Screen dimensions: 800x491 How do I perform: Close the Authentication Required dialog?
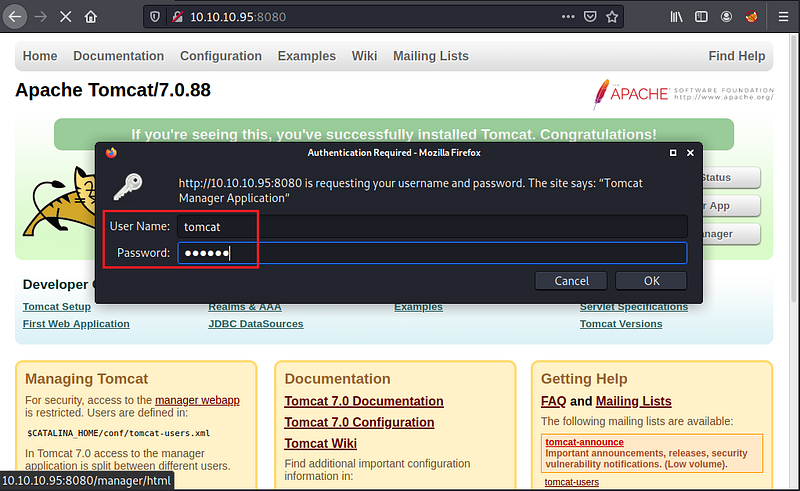coord(690,153)
